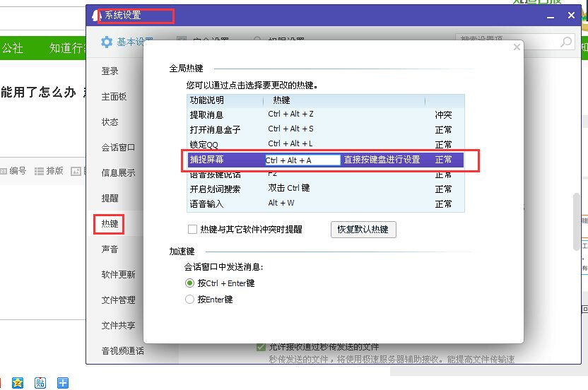The height and width of the screenshot is (390, 588).
Task: Open the 主面板 settings section
Action: click(x=114, y=97)
